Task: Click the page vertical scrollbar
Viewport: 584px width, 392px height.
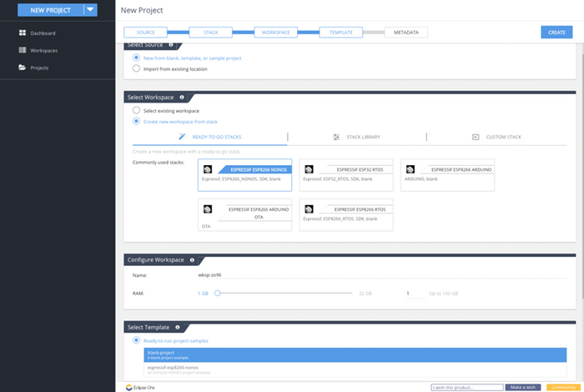Action: coord(582,175)
